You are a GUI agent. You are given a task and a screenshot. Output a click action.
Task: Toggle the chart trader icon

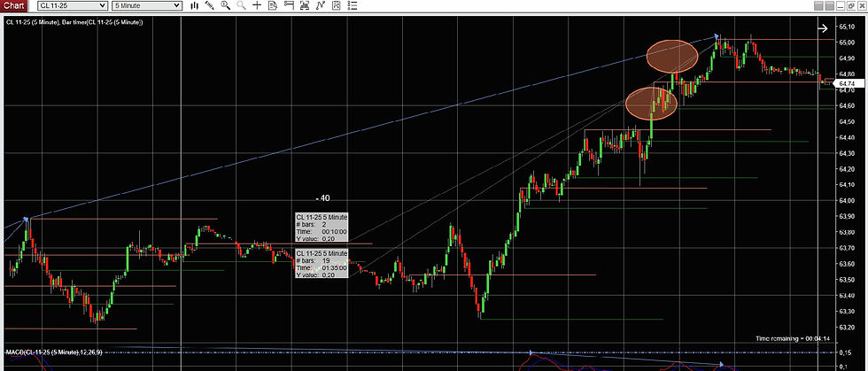pyautogui.click(x=289, y=5)
